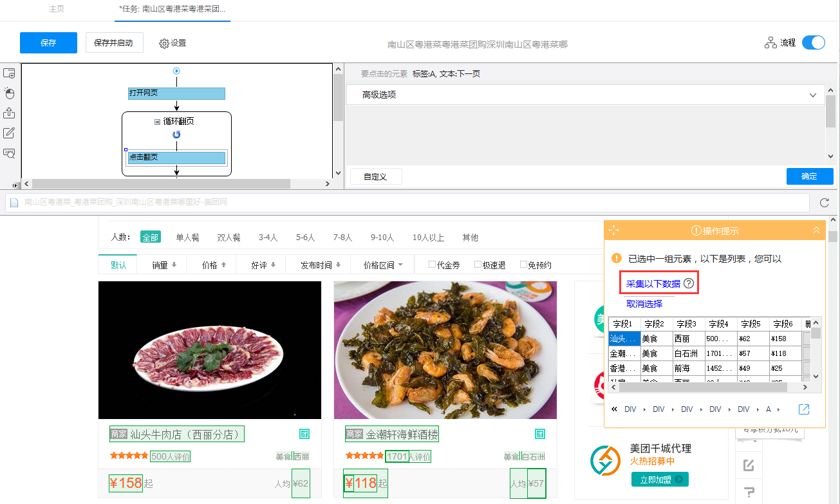Expand the 高级选项 section chevron
The width and height of the screenshot is (840, 504).
coord(813,95)
